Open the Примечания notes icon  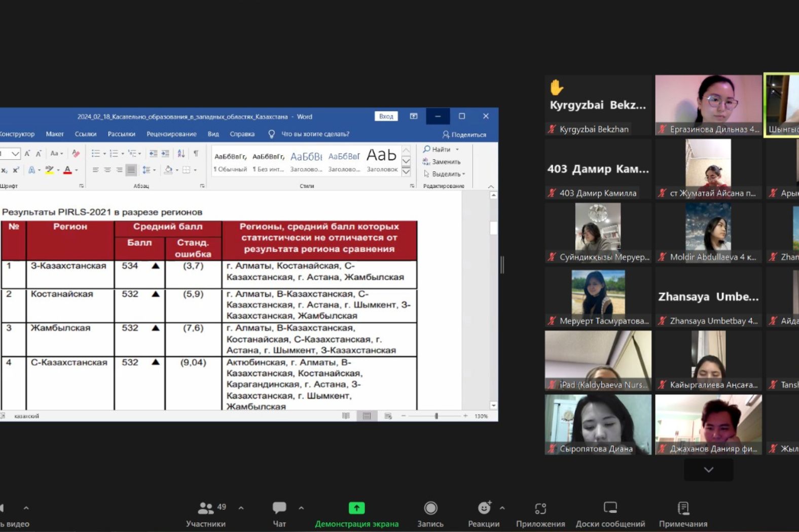pyautogui.click(x=683, y=513)
